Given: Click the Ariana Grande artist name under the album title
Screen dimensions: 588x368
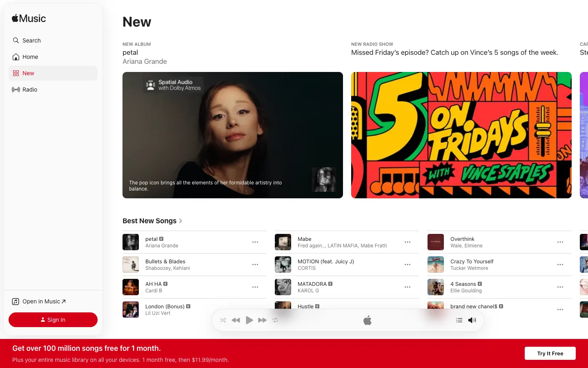Looking at the screenshot, I should (145, 61).
